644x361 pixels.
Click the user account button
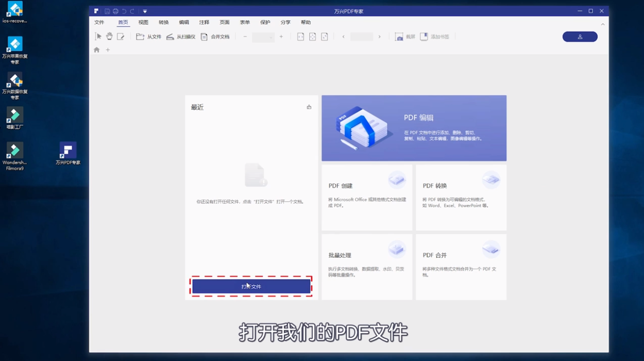coord(580,37)
